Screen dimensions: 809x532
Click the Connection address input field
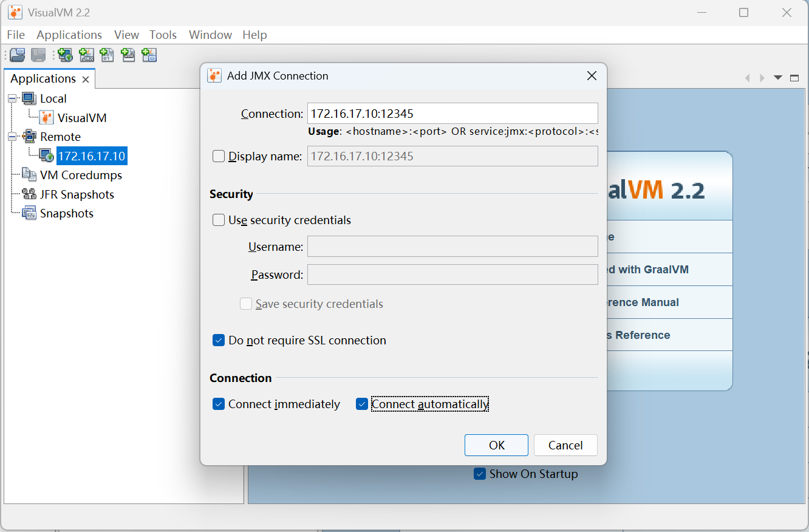tap(452, 114)
